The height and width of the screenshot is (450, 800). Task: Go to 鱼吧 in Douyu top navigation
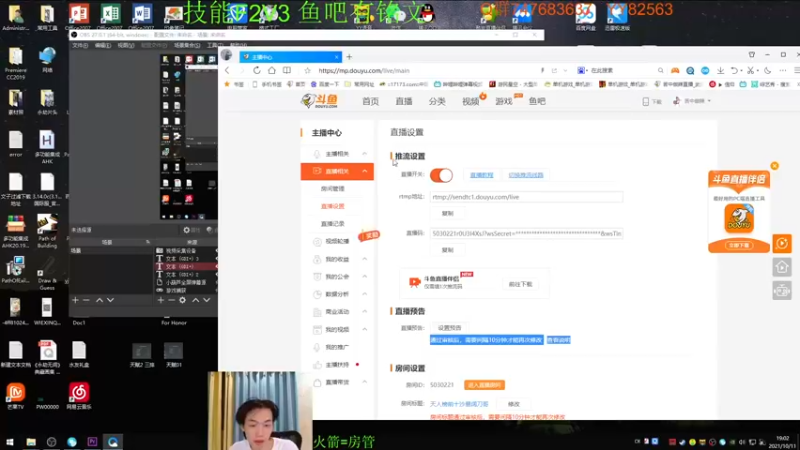(x=537, y=101)
